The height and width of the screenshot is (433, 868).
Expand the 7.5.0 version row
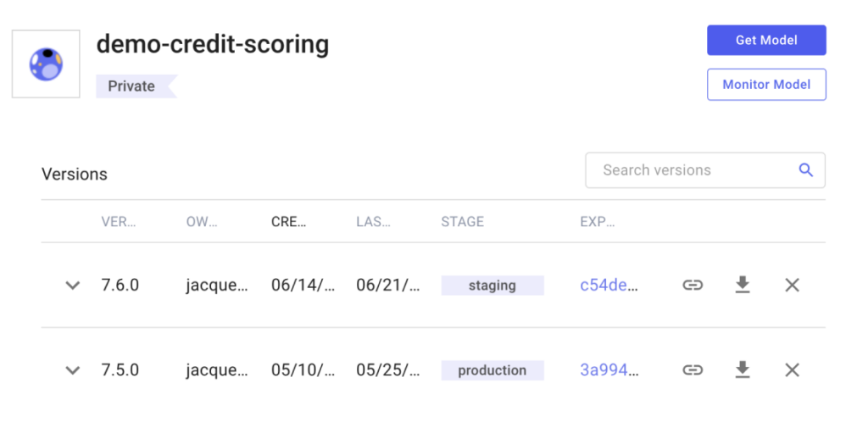73,370
